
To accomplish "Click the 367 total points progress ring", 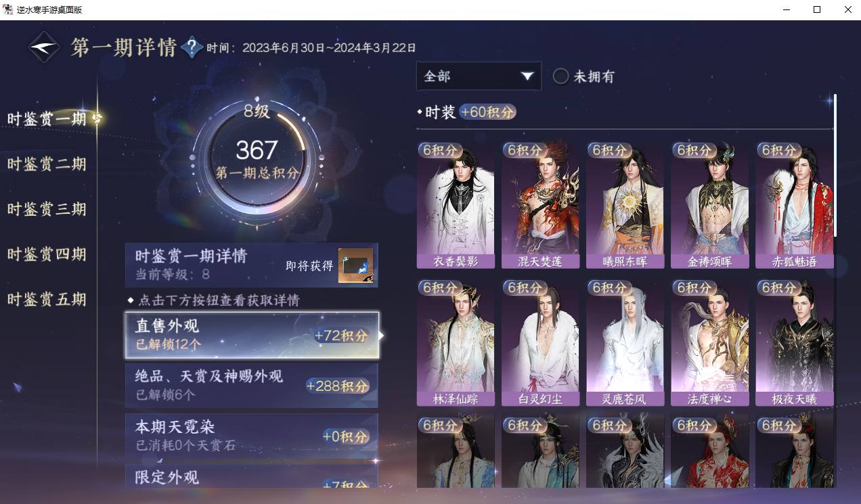I will (257, 159).
